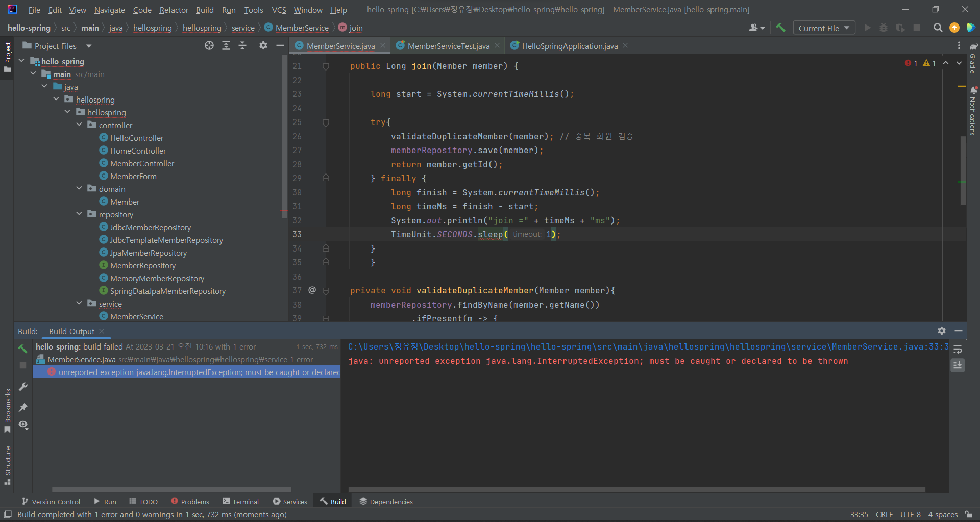Click the IDE update arrow icon
The image size is (980, 522).
point(954,28)
